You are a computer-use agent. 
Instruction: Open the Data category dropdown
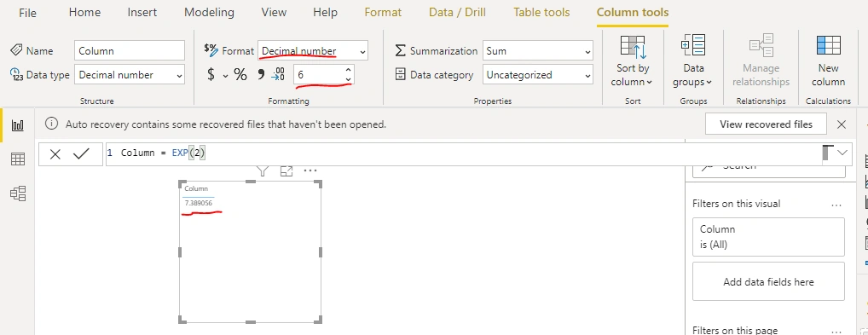tap(537, 75)
